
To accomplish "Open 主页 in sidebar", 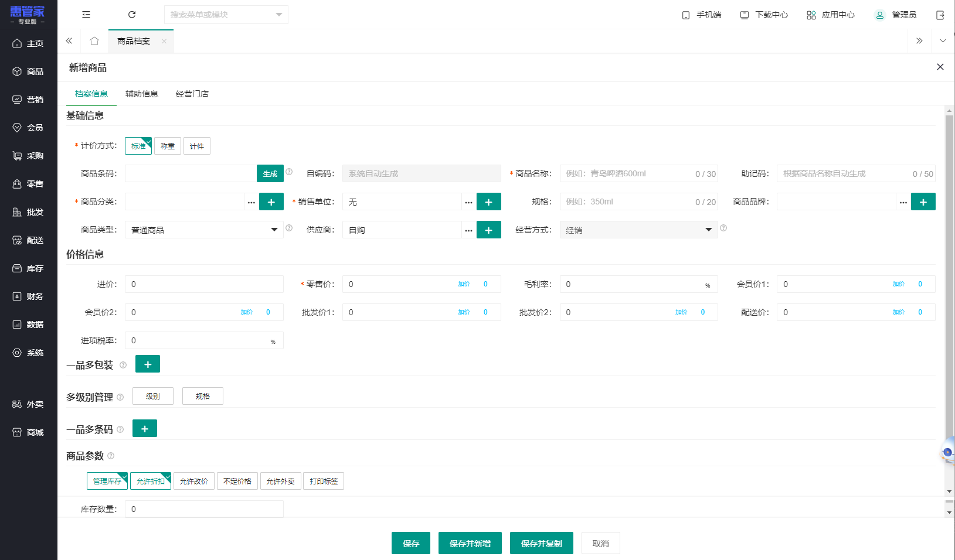I will pyautogui.click(x=28, y=43).
